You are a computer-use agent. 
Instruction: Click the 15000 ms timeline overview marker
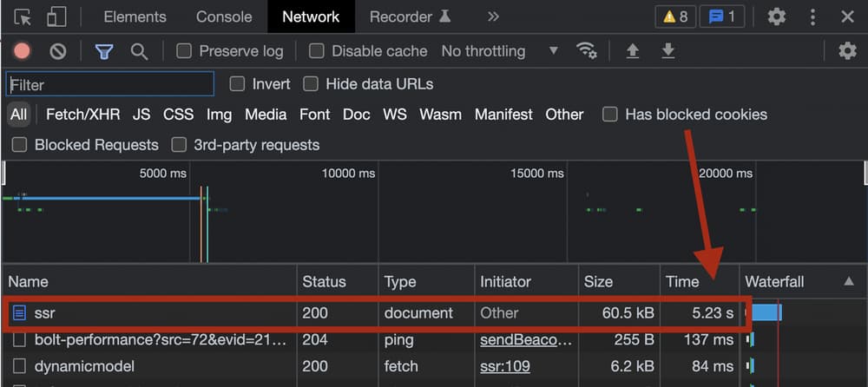click(537, 174)
